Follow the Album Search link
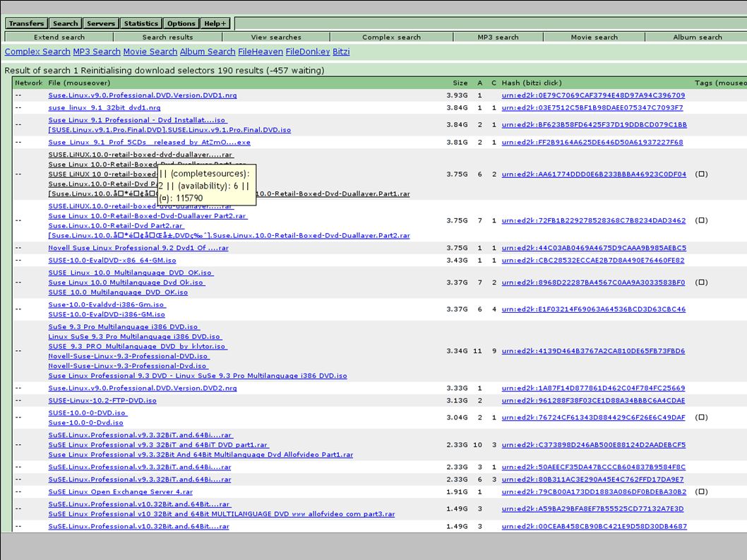Screen dimensions: 747x560 point(208,52)
